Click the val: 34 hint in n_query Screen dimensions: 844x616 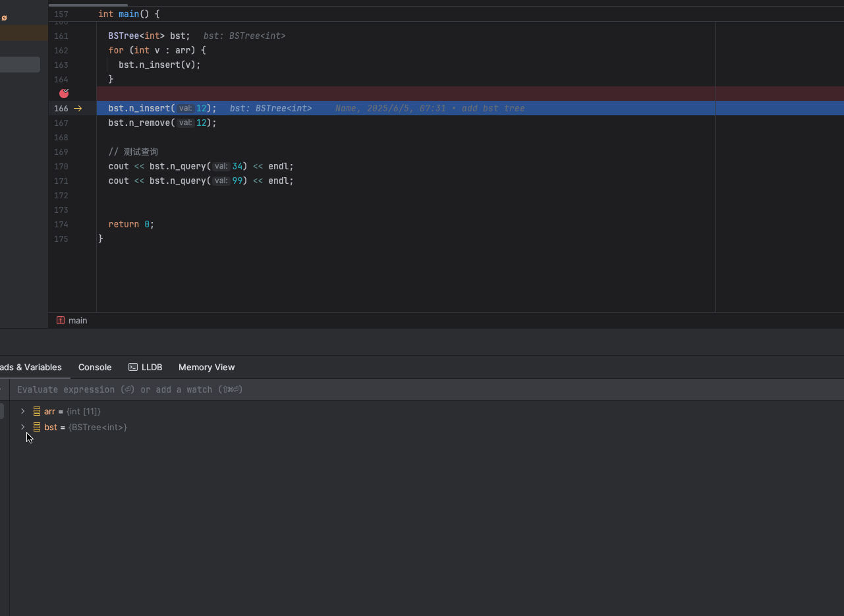click(221, 166)
